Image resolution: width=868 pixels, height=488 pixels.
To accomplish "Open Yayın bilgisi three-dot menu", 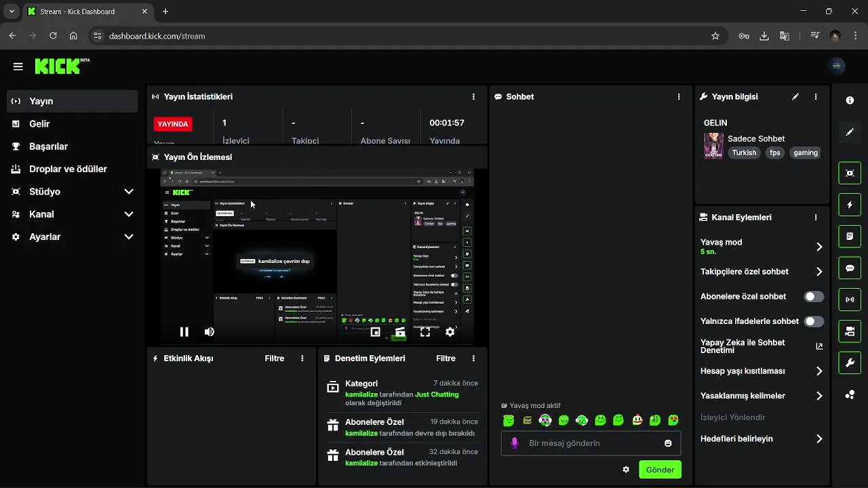I will (816, 97).
